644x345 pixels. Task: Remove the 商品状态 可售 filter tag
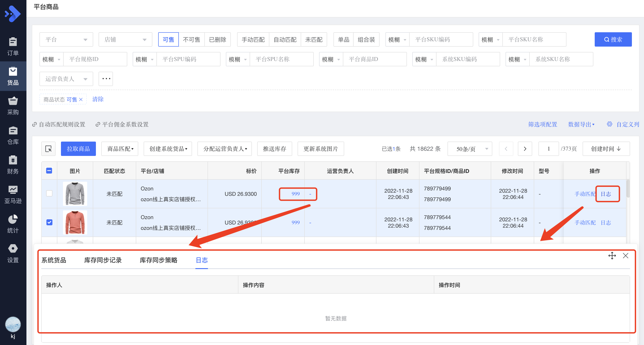coord(81,99)
